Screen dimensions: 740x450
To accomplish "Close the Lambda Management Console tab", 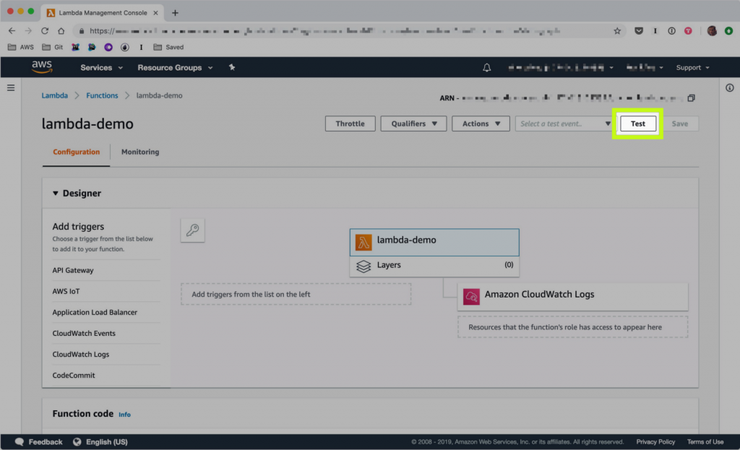I will [x=155, y=13].
